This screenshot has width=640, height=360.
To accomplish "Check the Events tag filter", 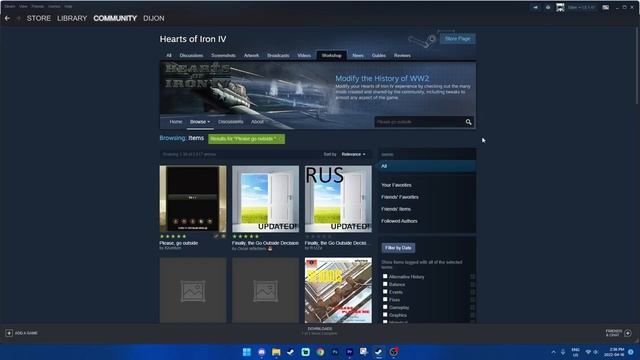I will pyautogui.click(x=385, y=292).
